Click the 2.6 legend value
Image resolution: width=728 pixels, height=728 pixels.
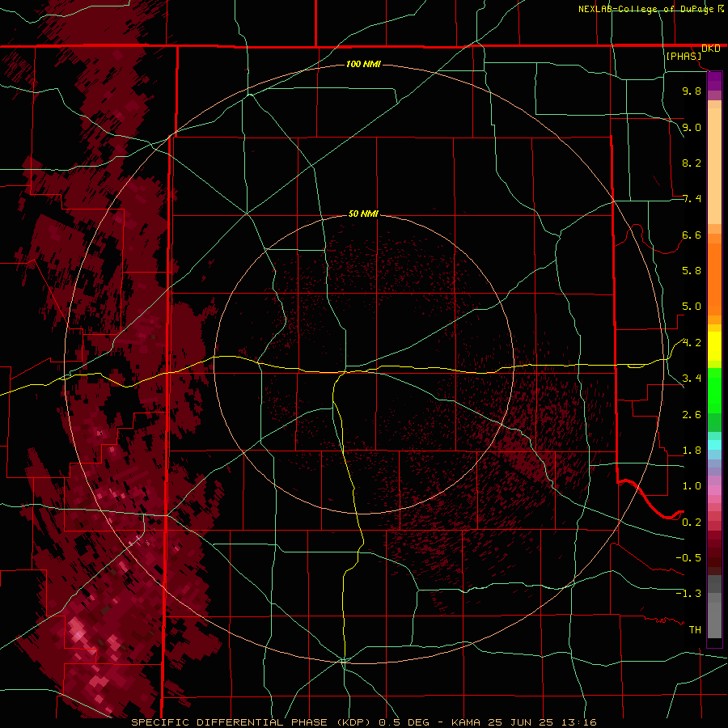tap(692, 414)
